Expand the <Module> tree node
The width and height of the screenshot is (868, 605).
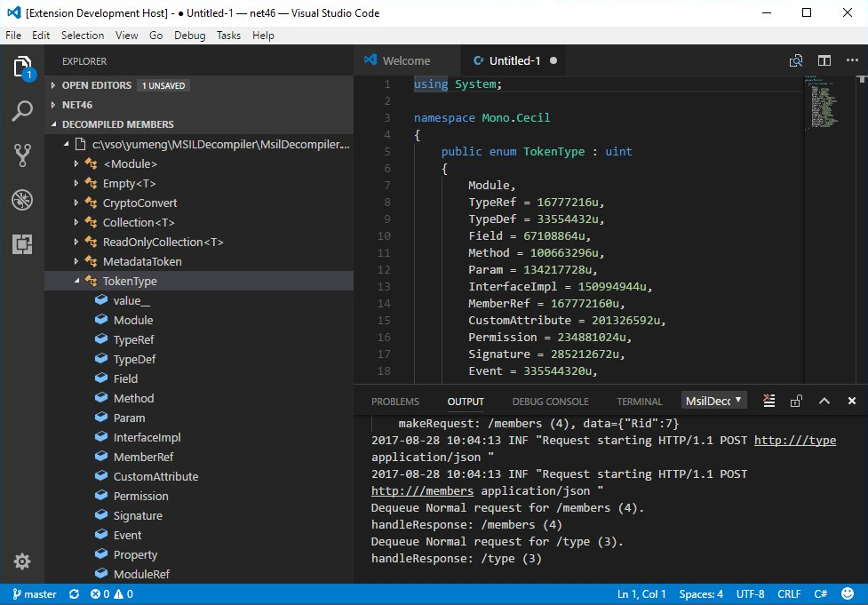[76, 163]
